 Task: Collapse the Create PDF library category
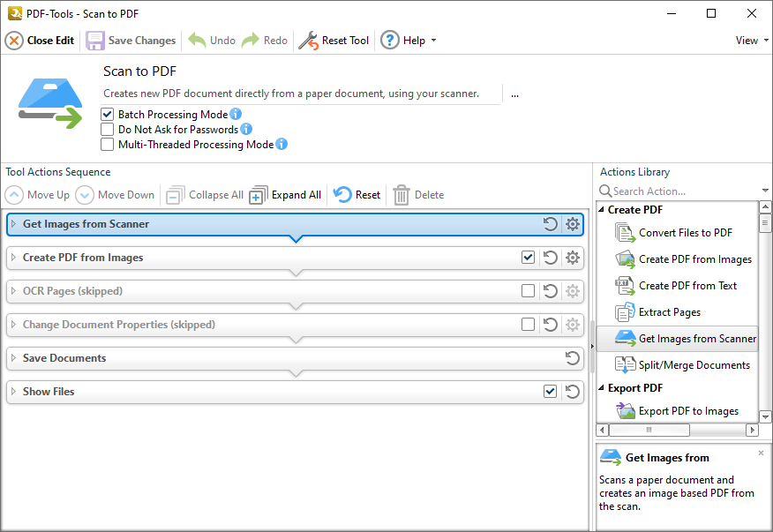point(602,210)
